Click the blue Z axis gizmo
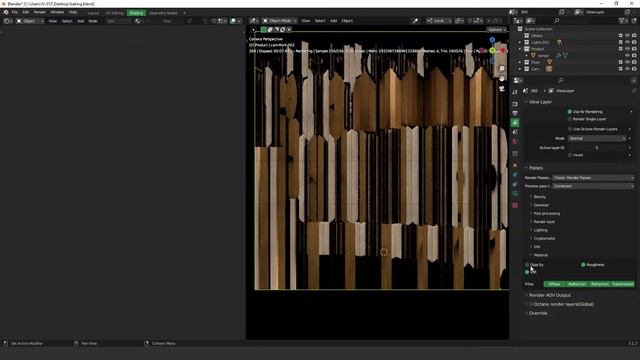Viewport: 640px width, 360px height. pos(492,40)
